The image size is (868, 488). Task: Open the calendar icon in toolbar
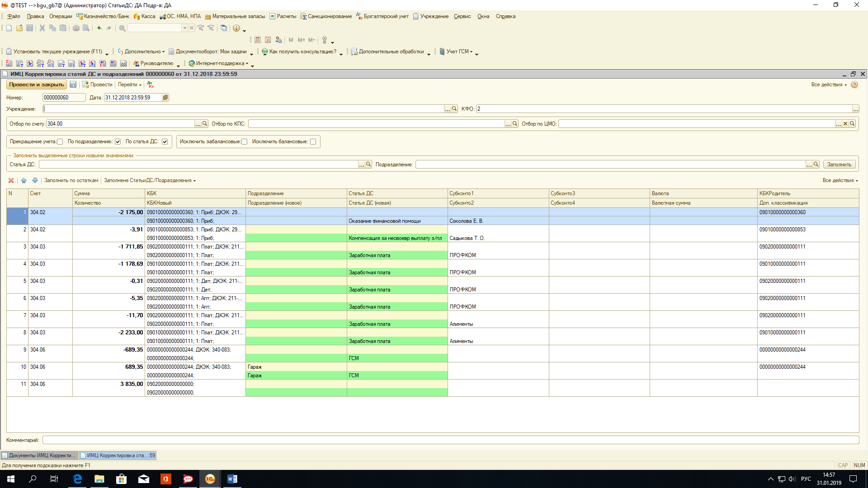pyautogui.click(x=268, y=40)
